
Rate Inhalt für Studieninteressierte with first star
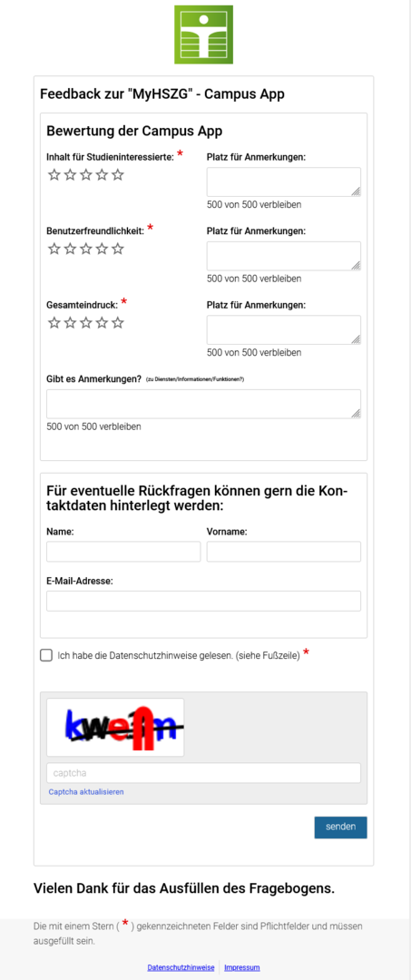point(54,175)
